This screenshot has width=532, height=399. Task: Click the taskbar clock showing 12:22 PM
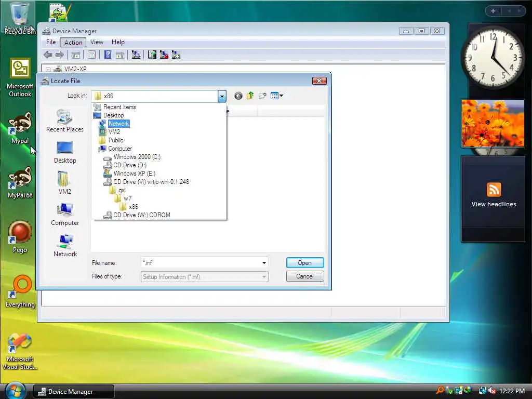[512, 391]
